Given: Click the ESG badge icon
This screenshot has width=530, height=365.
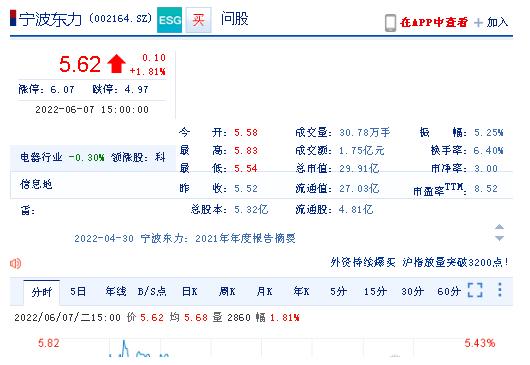Looking at the screenshot, I should coord(169,20).
